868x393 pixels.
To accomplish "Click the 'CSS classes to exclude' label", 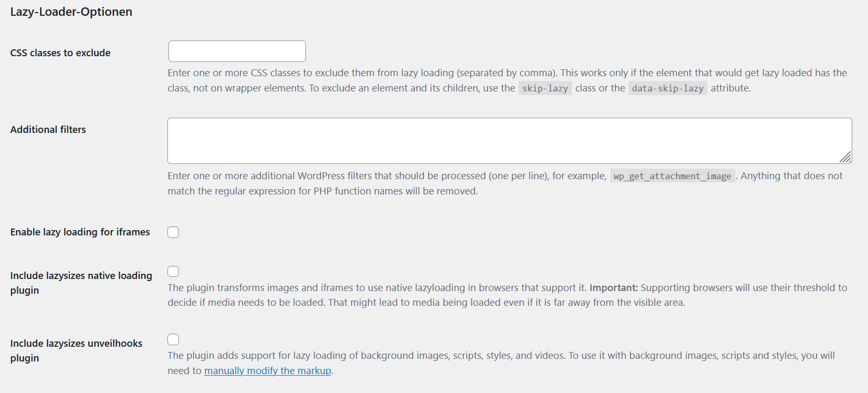I will point(60,53).
